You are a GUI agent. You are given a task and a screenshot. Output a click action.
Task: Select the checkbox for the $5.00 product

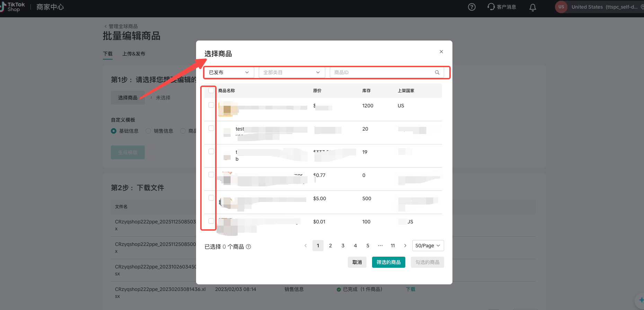(x=211, y=198)
